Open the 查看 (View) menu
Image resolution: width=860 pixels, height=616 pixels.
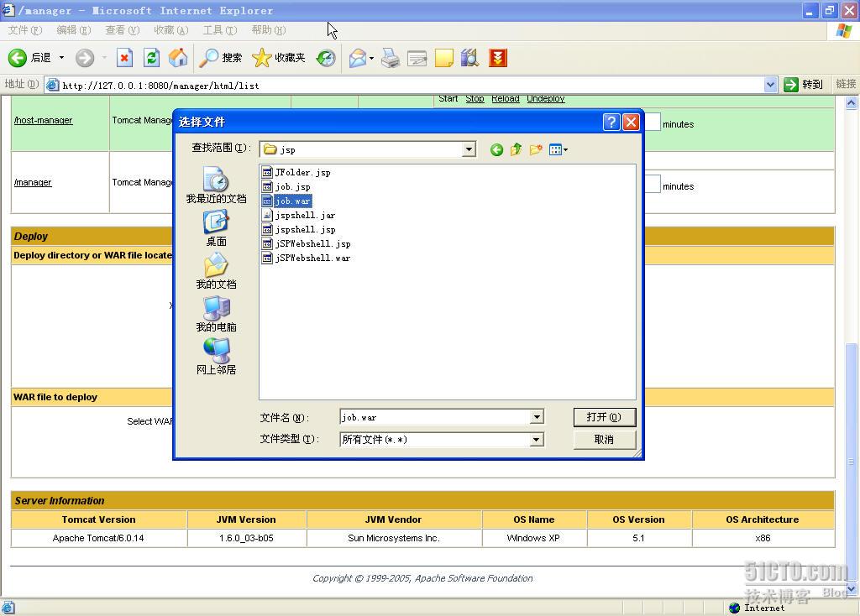pos(123,30)
